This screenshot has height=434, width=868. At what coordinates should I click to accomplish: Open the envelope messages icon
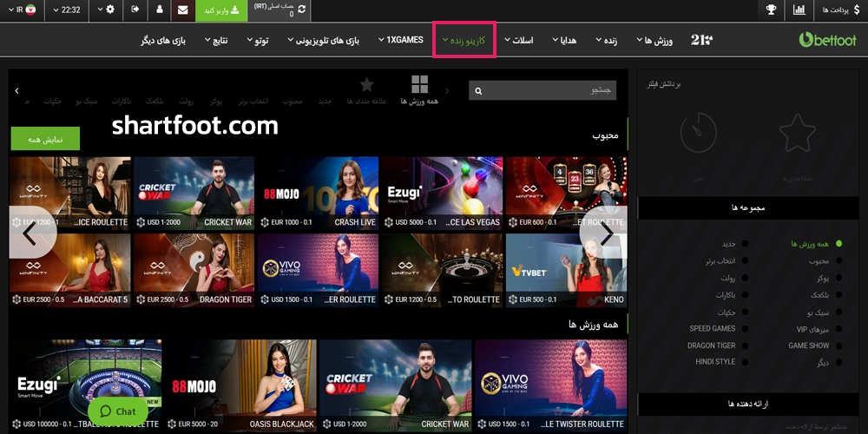(182, 10)
